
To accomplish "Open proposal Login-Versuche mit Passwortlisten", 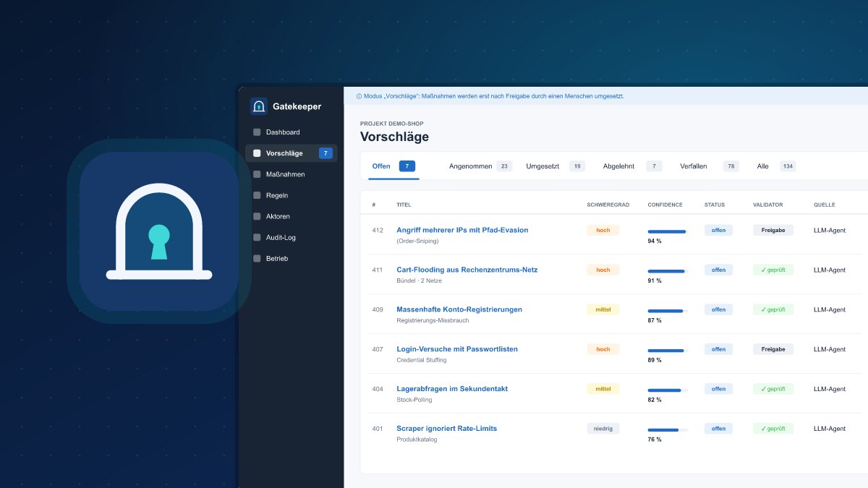I will 457,349.
